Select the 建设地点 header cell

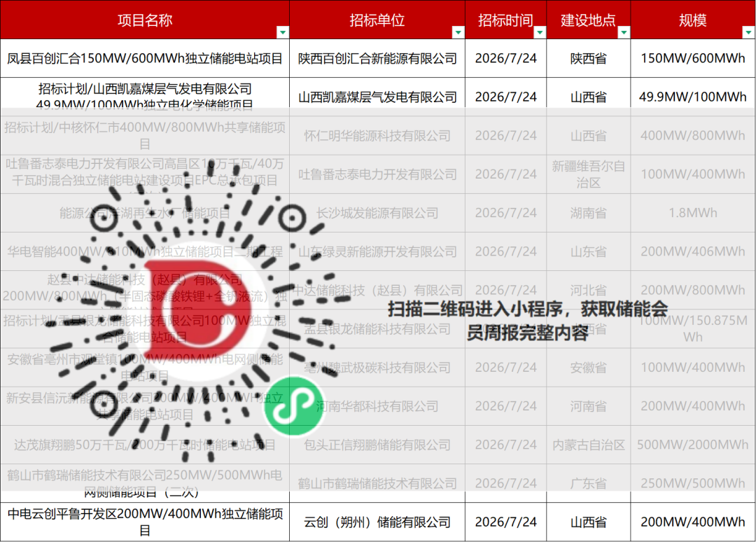[x=588, y=20]
